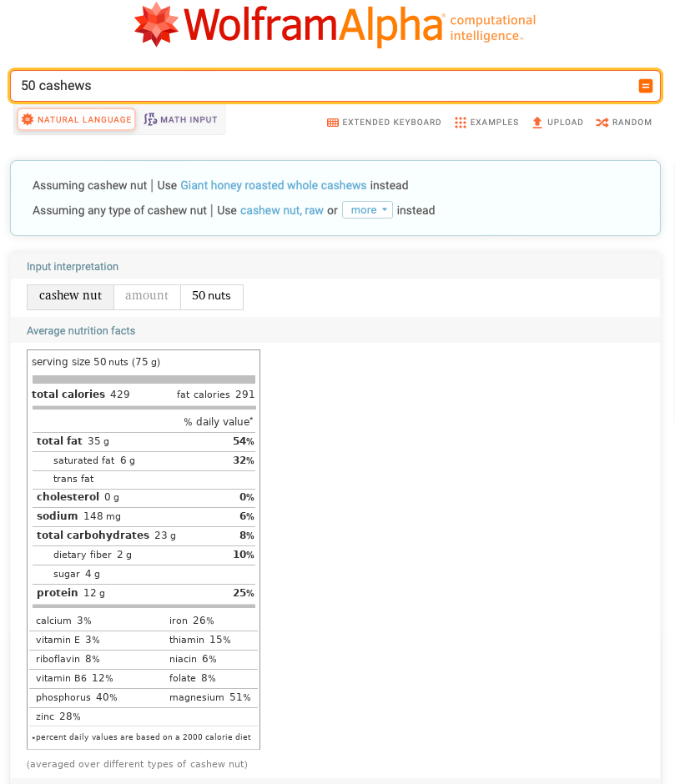Screen dimensions: 675x784
Task: Click the grey 'amount' label cell
Action: click(x=147, y=297)
